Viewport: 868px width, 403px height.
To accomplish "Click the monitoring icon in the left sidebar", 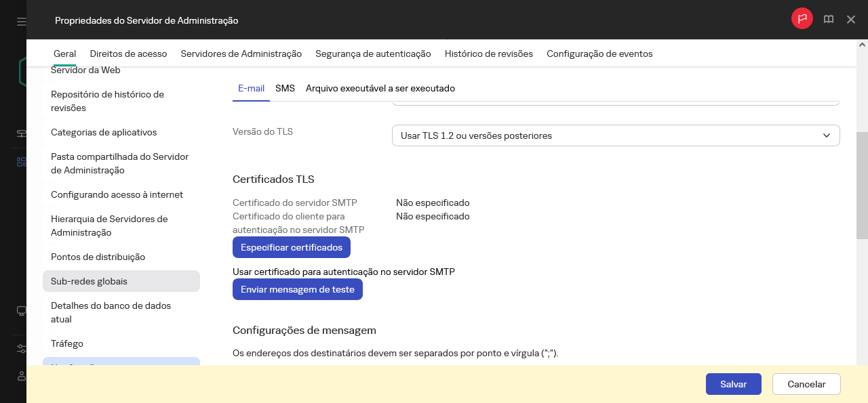I will click(x=20, y=133).
